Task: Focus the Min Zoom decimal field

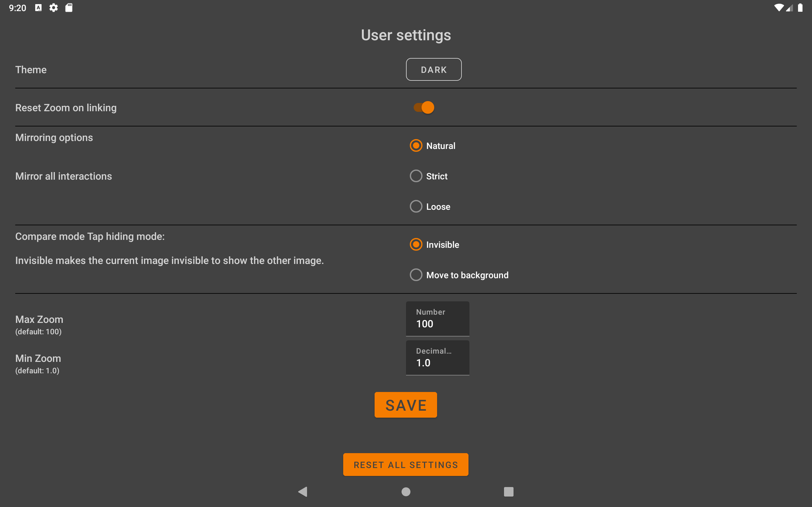Action: pos(437,358)
